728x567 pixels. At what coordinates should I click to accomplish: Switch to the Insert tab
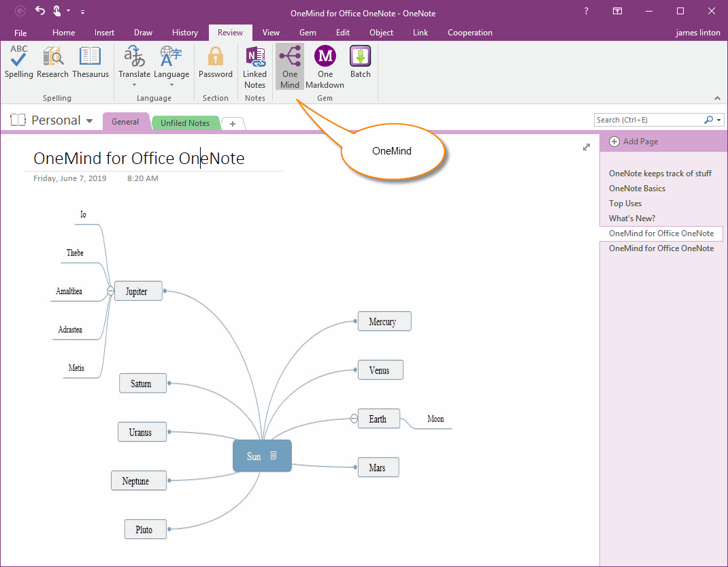pos(104,33)
